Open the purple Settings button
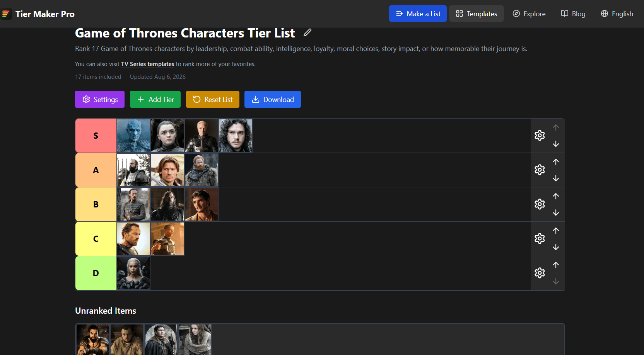 100,99
